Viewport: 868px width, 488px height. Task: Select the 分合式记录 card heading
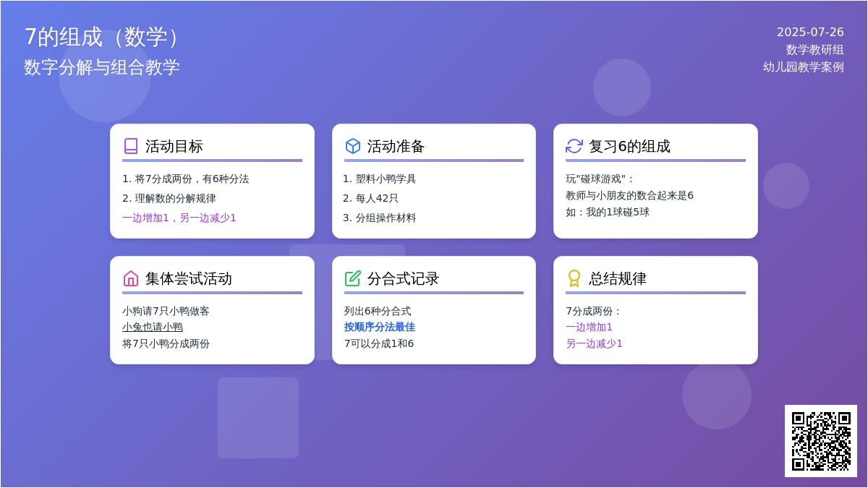(404, 278)
